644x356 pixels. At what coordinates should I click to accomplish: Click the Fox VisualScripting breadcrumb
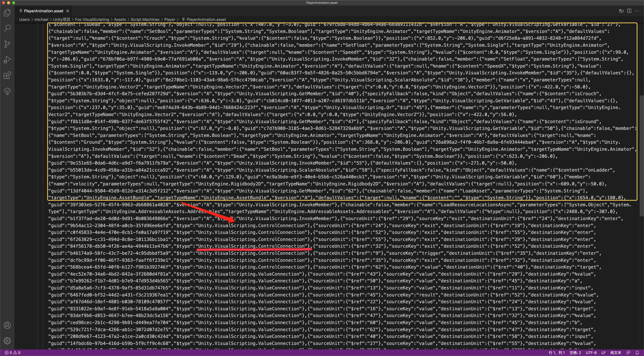92,19
